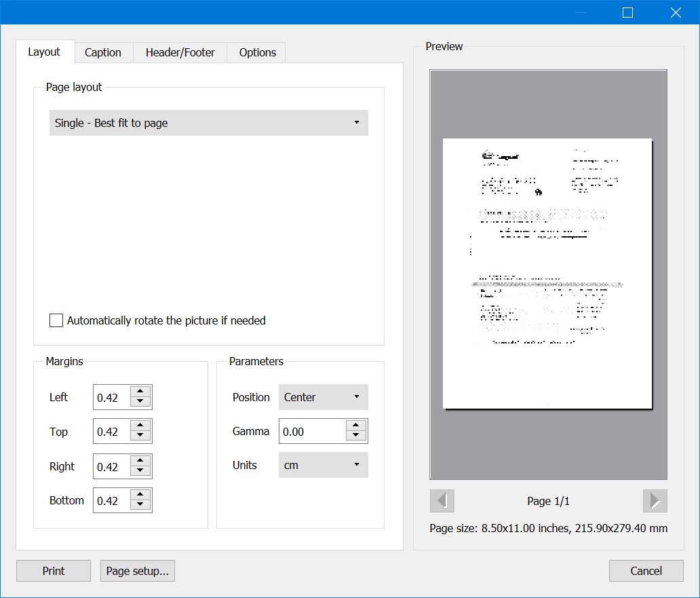Image resolution: width=700 pixels, height=598 pixels.
Task: Expand the Position dropdown set to Center
Action: click(323, 397)
